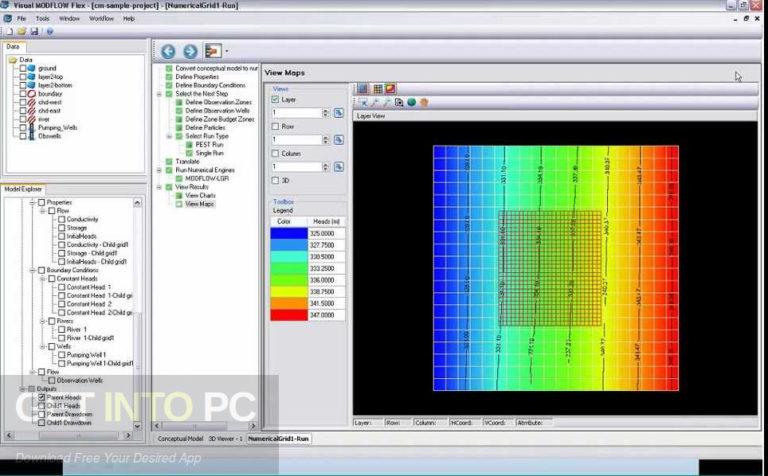
Task: Collapse Properties node in Model Explorer
Action: pos(33,202)
